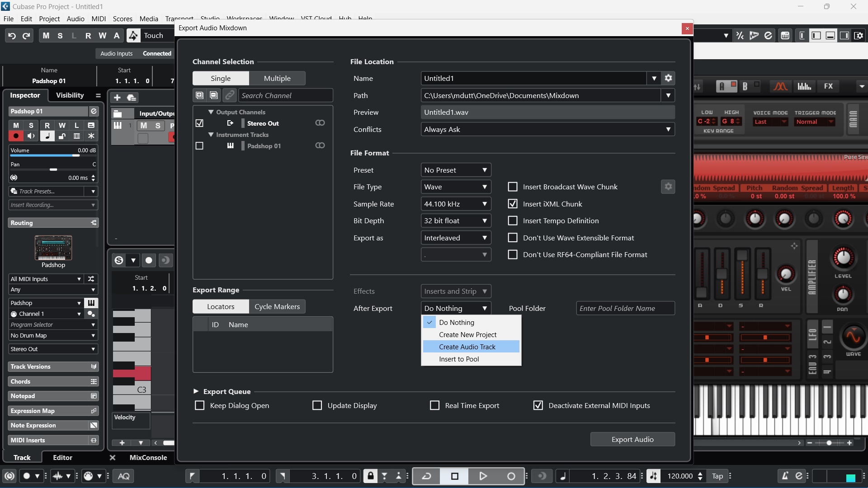
Task: Check the Real Time Export checkbox
Action: tap(434, 405)
